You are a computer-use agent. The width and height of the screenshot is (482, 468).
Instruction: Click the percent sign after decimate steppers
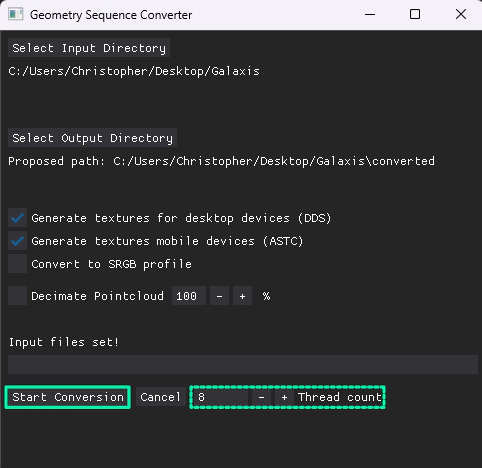click(x=266, y=296)
